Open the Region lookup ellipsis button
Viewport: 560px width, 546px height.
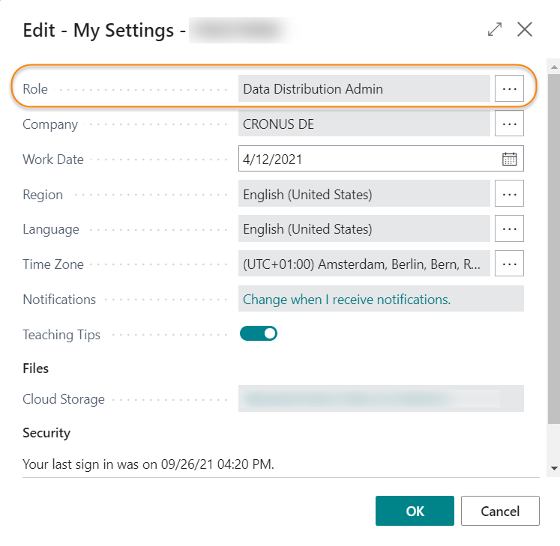coord(509,194)
